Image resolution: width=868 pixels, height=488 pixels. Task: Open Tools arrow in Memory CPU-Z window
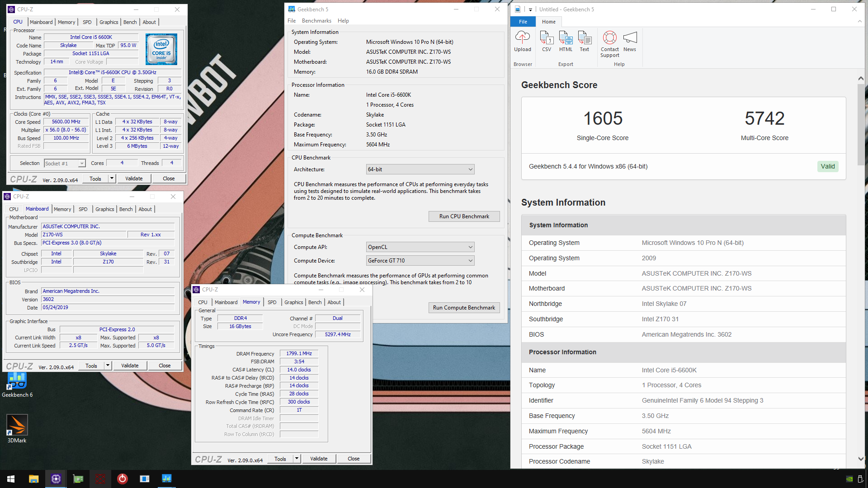pyautogui.click(x=297, y=459)
